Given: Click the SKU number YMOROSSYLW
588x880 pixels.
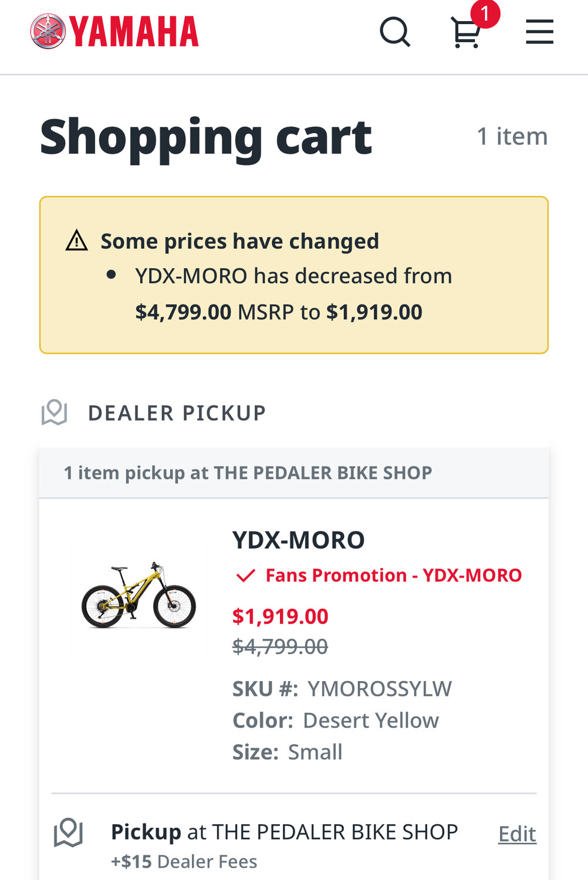Looking at the screenshot, I should [380, 689].
